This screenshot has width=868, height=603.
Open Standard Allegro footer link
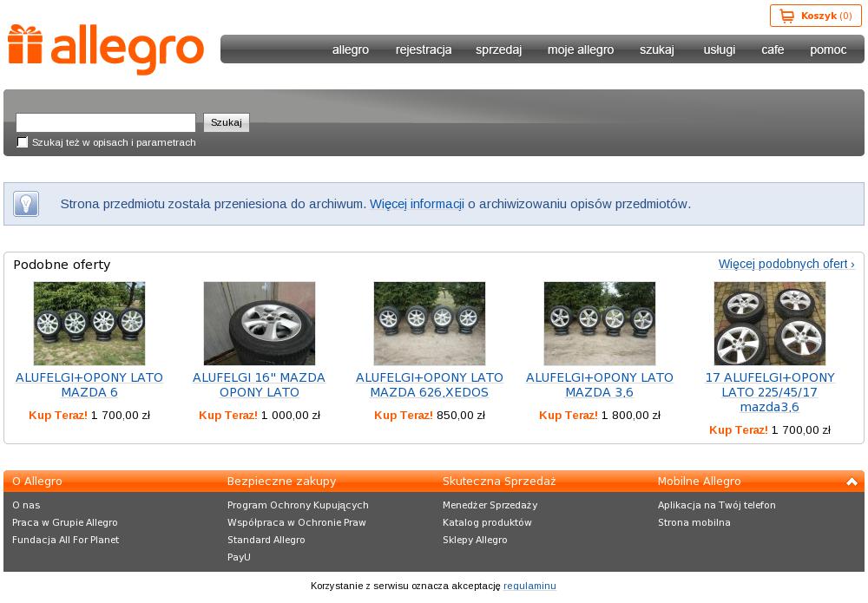click(x=266, y=540)
